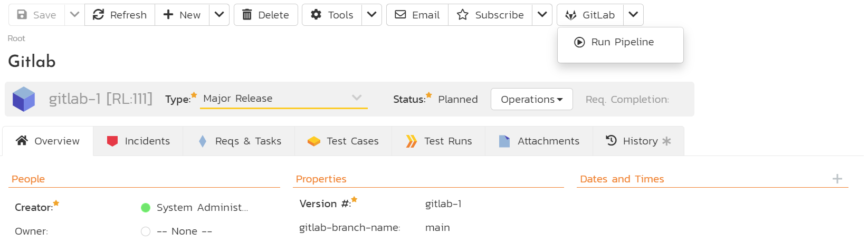Expand the Save options dropdown arrow
868x252 pixels.
pos(74,15)
